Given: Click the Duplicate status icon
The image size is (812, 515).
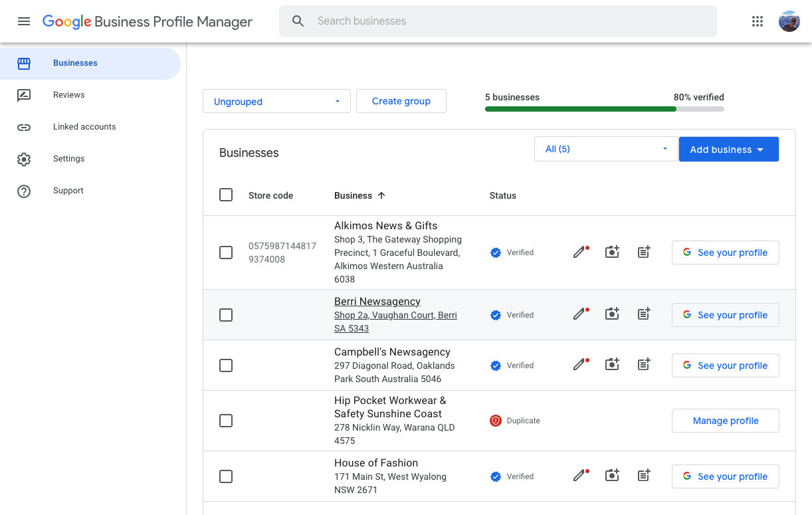Looking at the screenshot, I should pos(496,421).
